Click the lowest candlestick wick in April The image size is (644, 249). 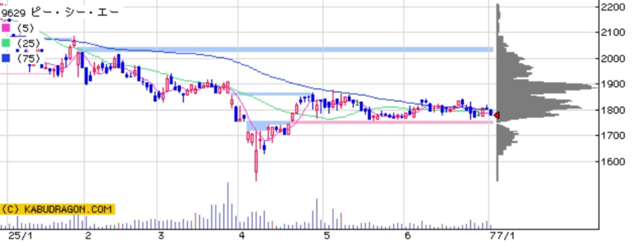pyautogui.click(x=256, y=175)
